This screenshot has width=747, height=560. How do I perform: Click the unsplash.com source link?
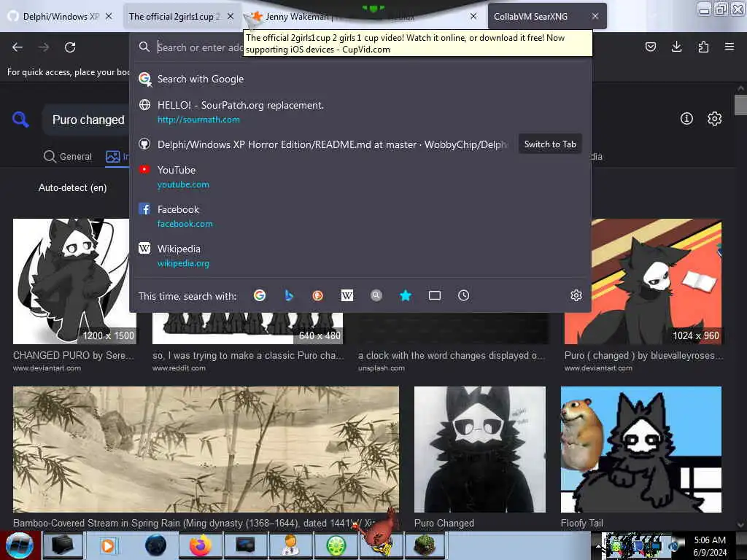382,368
